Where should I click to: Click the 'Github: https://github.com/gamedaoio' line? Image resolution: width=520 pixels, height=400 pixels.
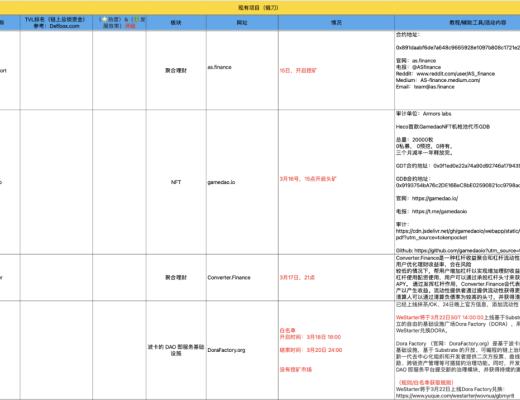pos(458,250)
